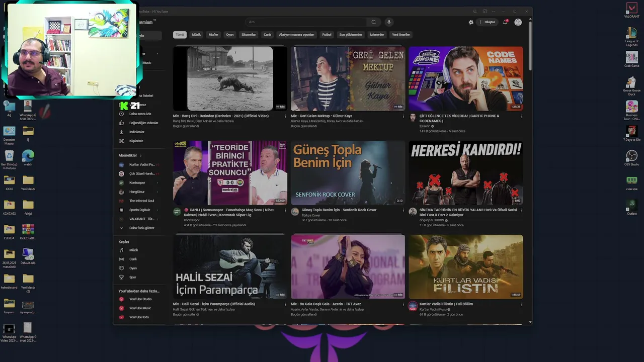Start voice search with the microphone
644x362 pixels.
click(388, 22)
